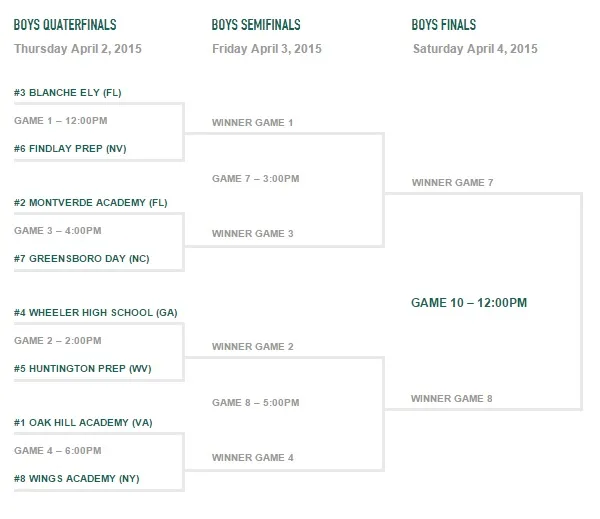Click the Boys Semifinals heading
Screen dimensions: 600x519
256,25
